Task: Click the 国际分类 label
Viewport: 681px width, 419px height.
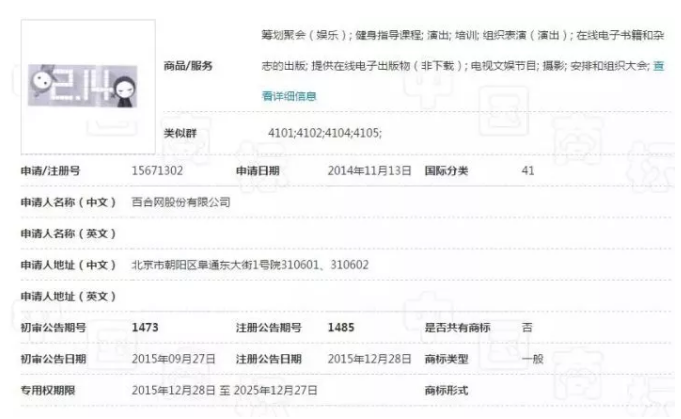Action: tap(446, 171)
